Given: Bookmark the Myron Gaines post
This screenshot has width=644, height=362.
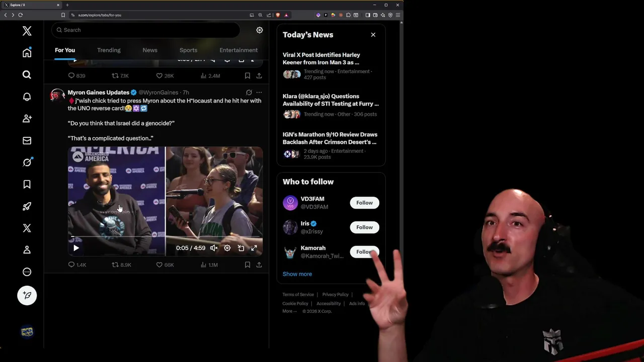Looking at the screenshot, I should pyautogui.click(x=248, y=265).
